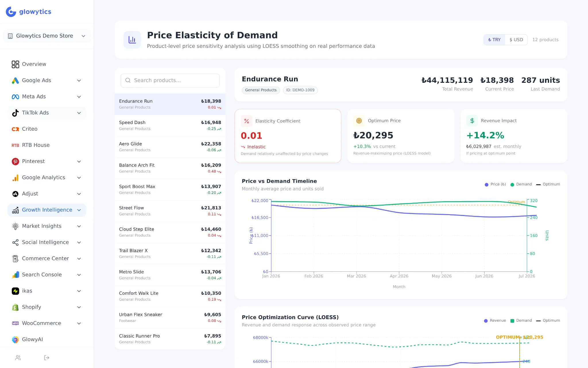Expand Adjust chevron
The image size is (588, 368).
[79, 194]
